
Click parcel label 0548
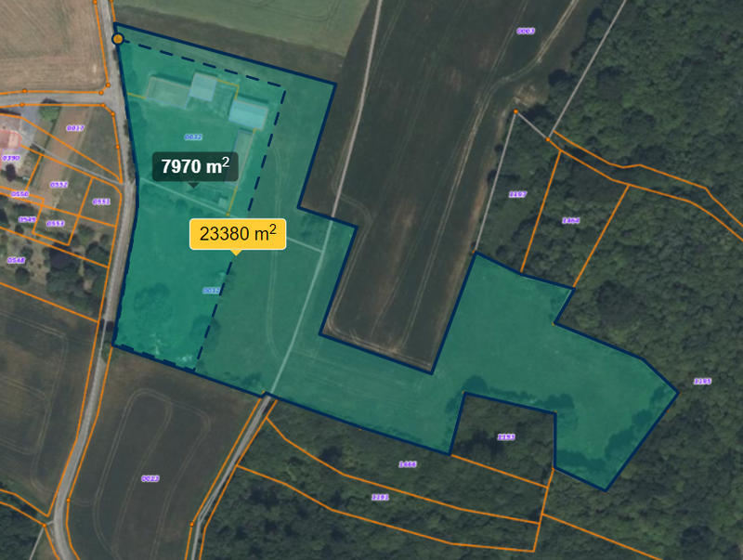click(x=16, y=260)
